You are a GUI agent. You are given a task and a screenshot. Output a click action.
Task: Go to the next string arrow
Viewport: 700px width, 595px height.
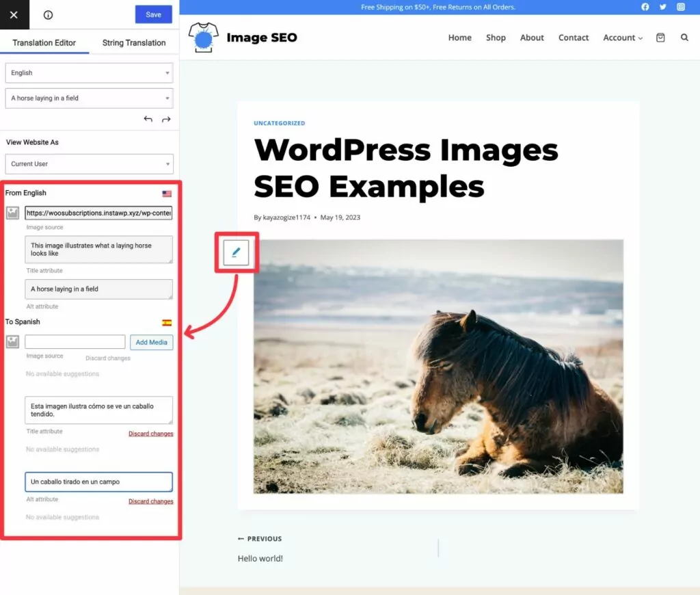[x=166, y=119]
